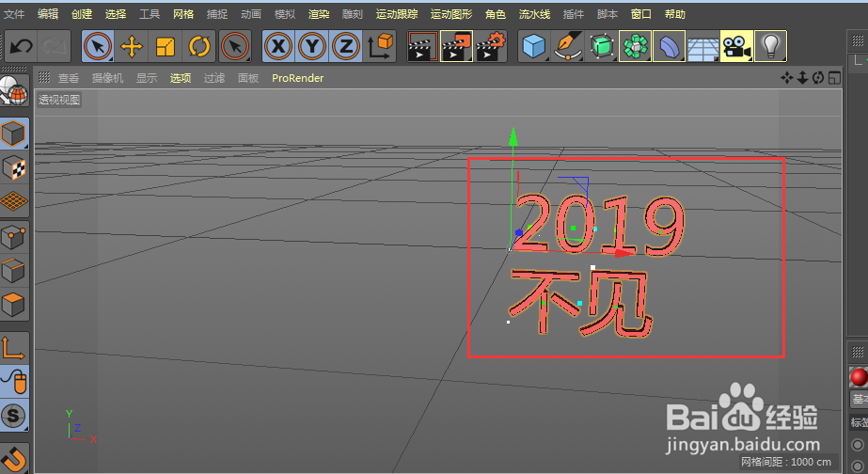Open viewport ProRender menu
The image size is (868, 474).
pos(297,78)
